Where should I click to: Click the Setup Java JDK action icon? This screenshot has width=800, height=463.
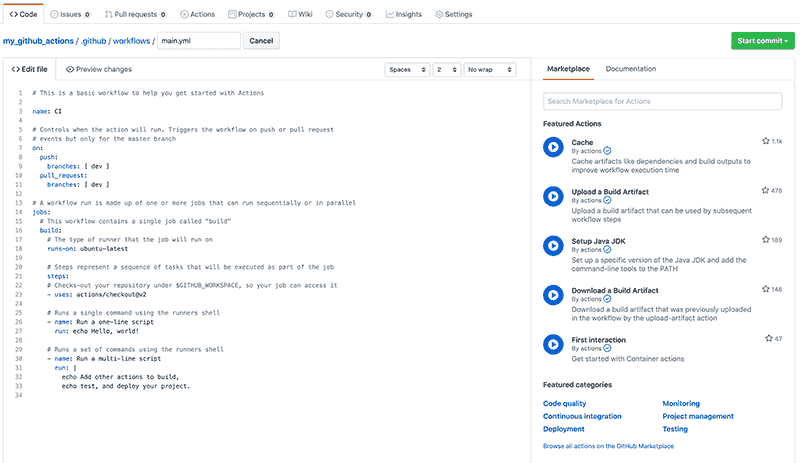coord(552,245)
